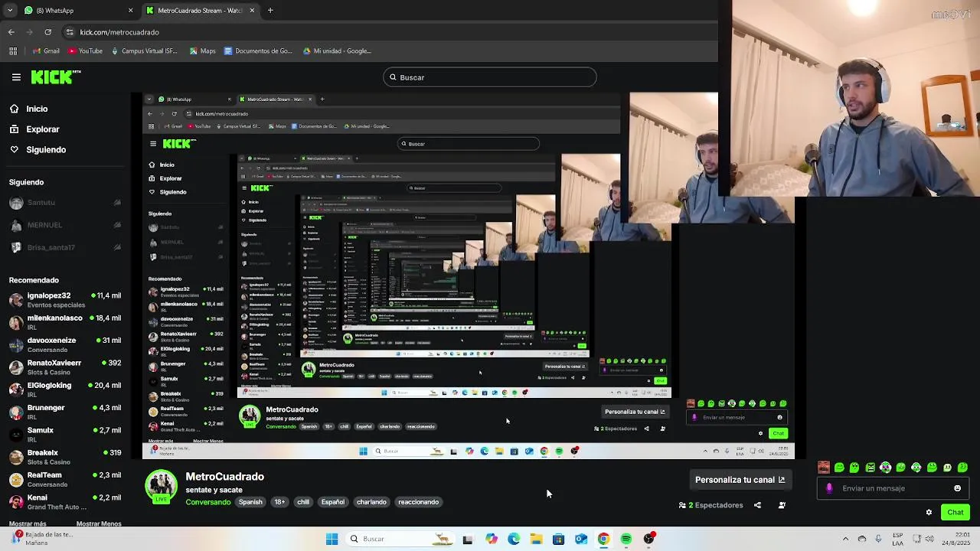Image resolution: width=980 pixels, height=551 pixels.
Task: Open recommended channel milenkanolasco
Action: coord(66,322)
